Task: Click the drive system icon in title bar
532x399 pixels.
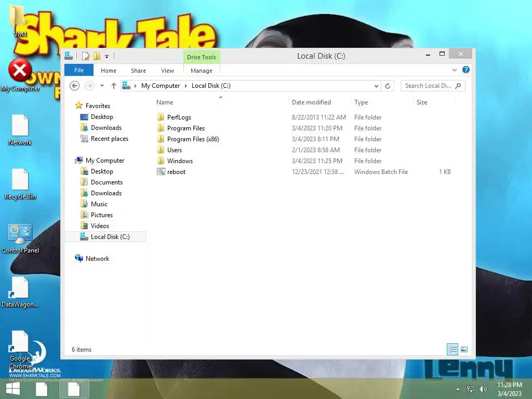Action: click(x=69, y=56)
